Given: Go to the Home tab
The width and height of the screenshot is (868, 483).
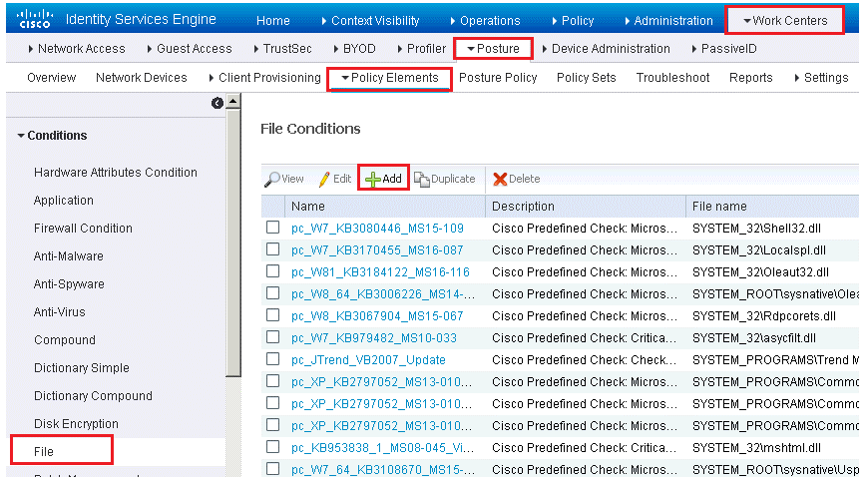Looking at the screenshot, I should point(273,21).
